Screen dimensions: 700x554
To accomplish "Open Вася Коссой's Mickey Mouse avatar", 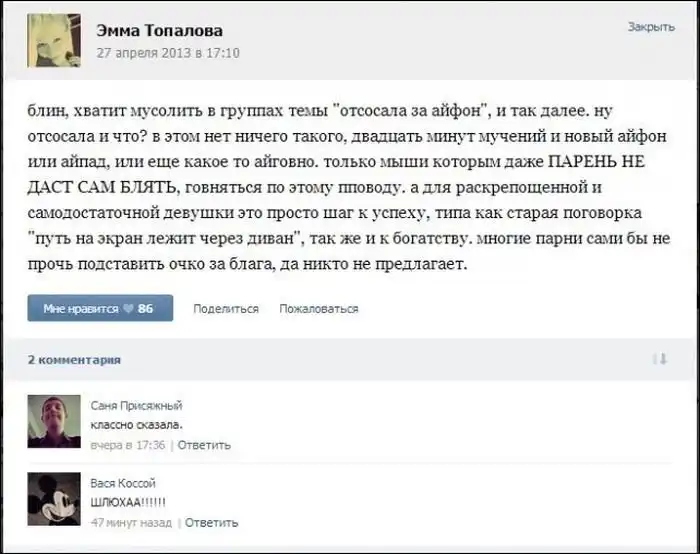I will [54, 499].
